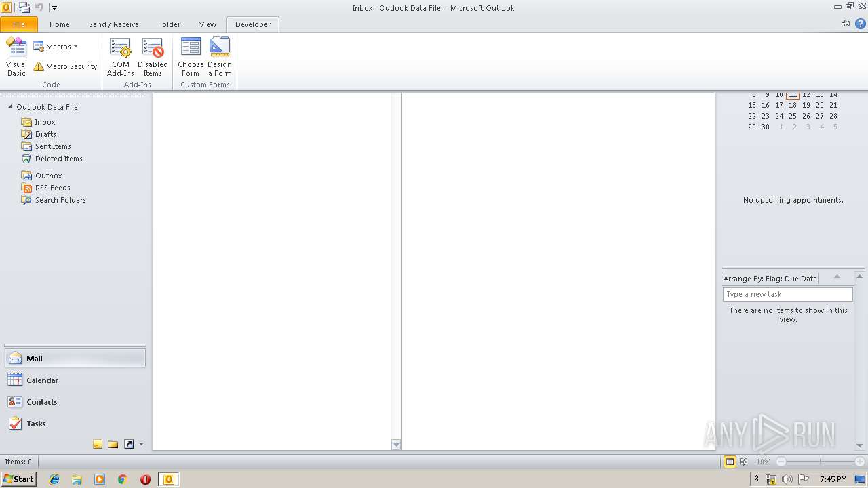Image resolution: width=868 pixels, height=488 pixels.
Task: Click To-Do Bar scroll up arrow
Action: tap(859, 277)
